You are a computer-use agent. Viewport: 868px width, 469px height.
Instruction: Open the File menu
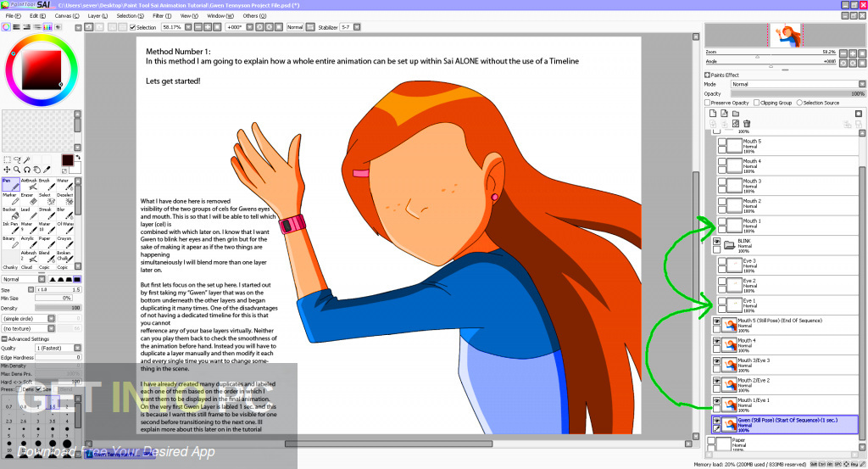(x=14, y=16)
